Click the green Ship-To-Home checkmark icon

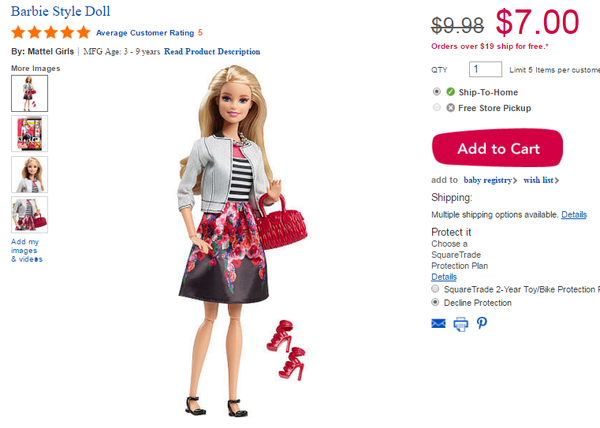point(450,92)
